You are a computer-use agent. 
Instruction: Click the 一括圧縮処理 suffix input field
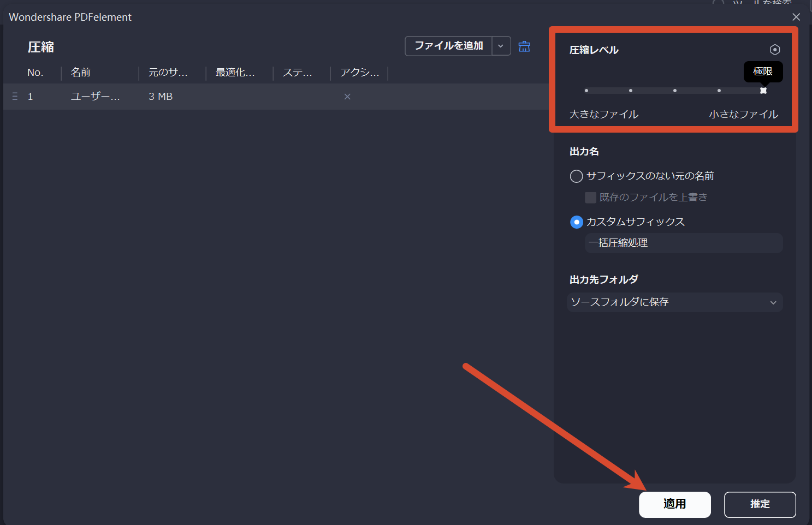coord(684,243)
